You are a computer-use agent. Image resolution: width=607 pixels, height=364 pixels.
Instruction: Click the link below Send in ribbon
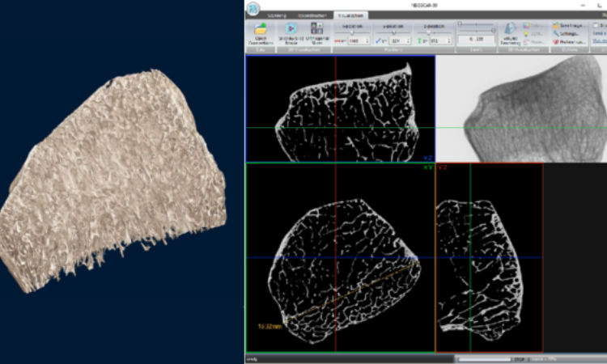tap(599, 41)
